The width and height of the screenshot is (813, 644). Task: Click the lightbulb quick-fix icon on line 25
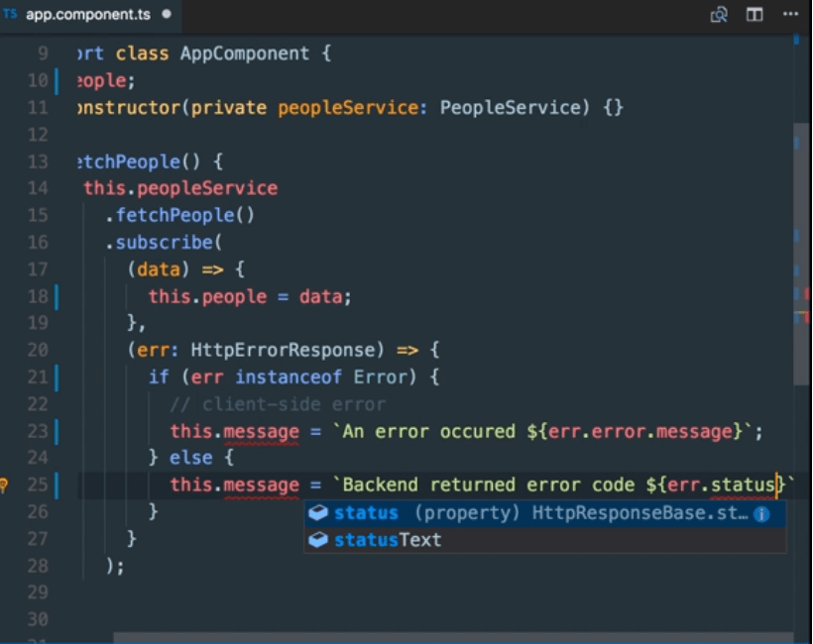click(x=3, y=484)
